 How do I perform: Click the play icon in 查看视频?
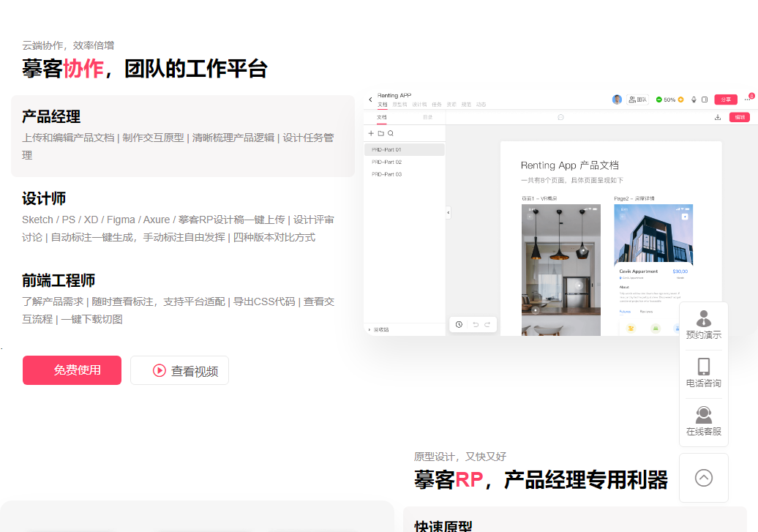pos(160,370)
